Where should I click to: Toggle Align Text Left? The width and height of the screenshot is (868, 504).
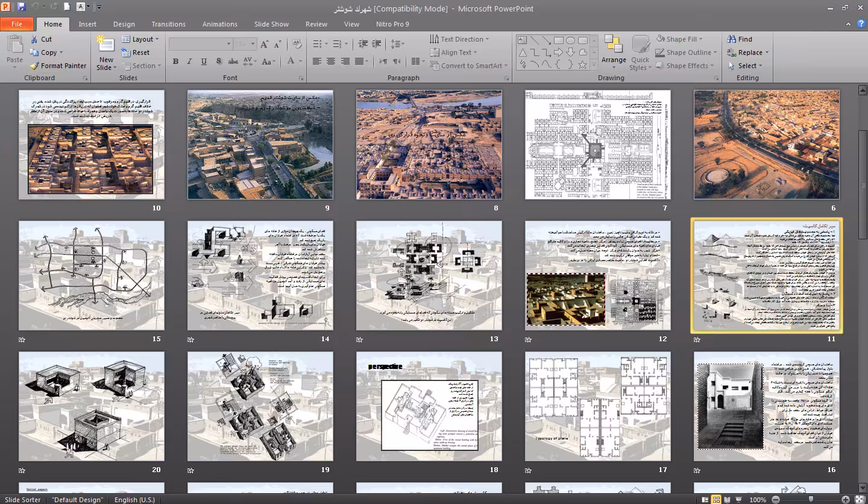click(x=316, y=61)
